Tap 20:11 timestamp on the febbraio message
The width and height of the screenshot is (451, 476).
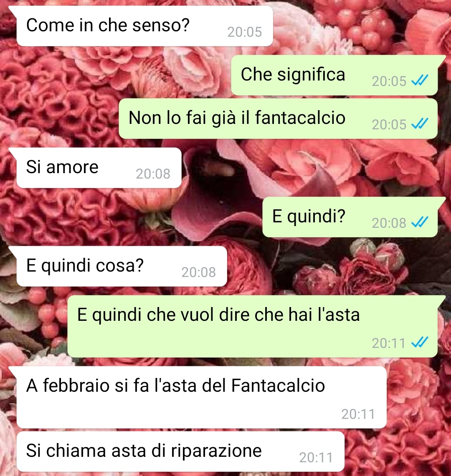tap(358, 414)
